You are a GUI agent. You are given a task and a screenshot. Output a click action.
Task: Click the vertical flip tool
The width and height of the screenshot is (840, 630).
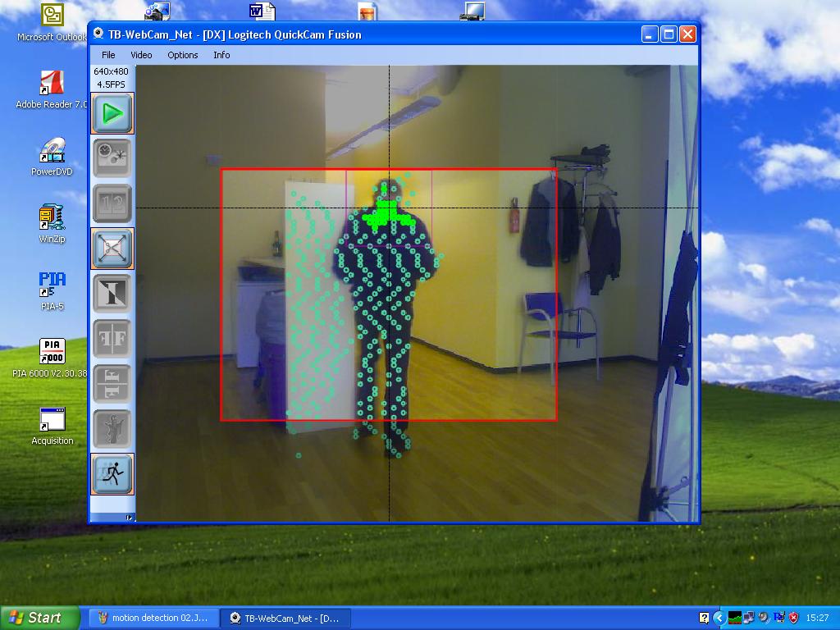[x=112, y=383]
